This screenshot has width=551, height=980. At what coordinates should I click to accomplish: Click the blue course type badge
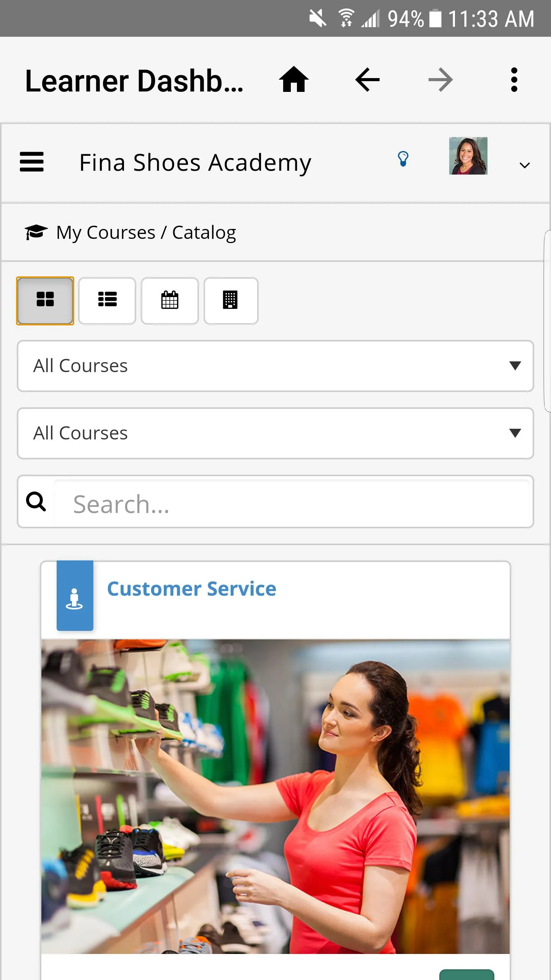pos(75,596)
